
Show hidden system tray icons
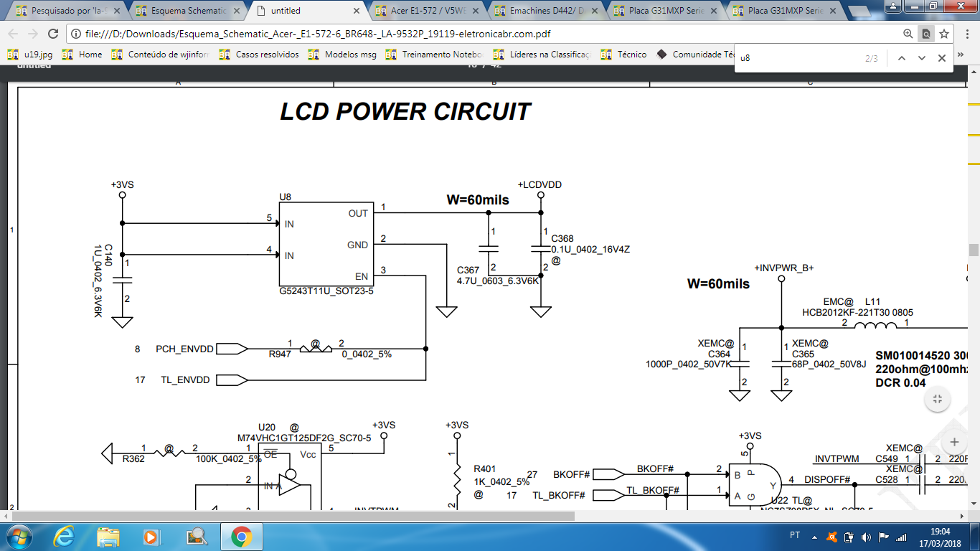click(814, 537)
